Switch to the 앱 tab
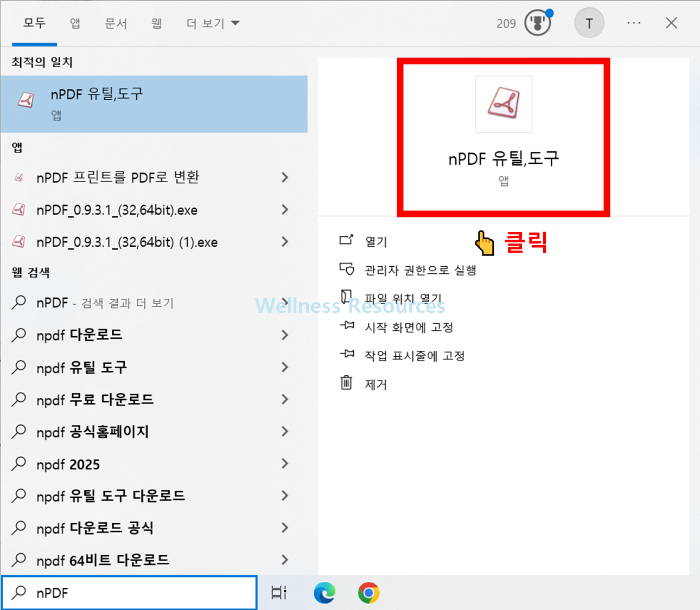The width and height of the screenshot is (700, 610). 75,23
